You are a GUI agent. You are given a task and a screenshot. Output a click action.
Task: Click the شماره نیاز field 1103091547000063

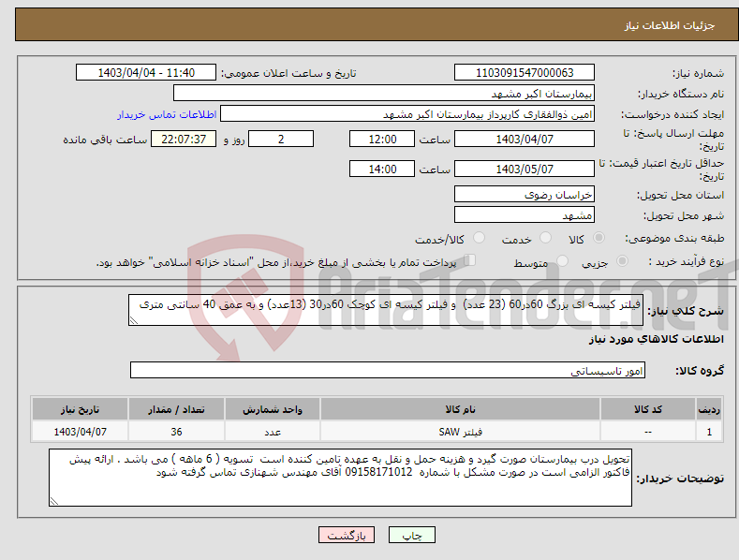(x=525, y=73)
